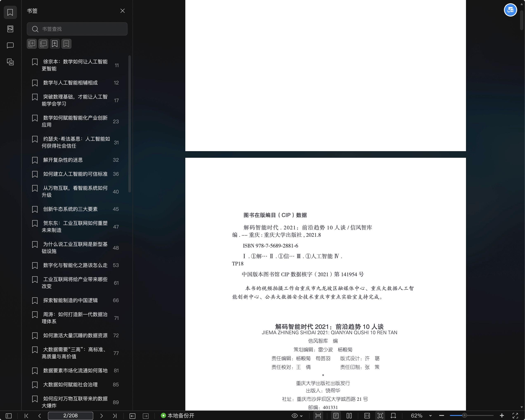
Task: Add a new bookmark icon
Action: coord(55,44)
